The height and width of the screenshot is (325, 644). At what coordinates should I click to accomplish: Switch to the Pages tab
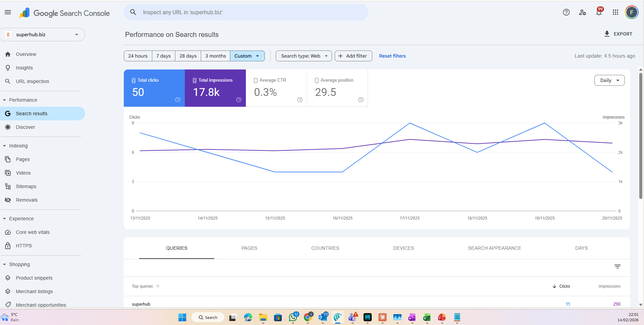(249, 248)
